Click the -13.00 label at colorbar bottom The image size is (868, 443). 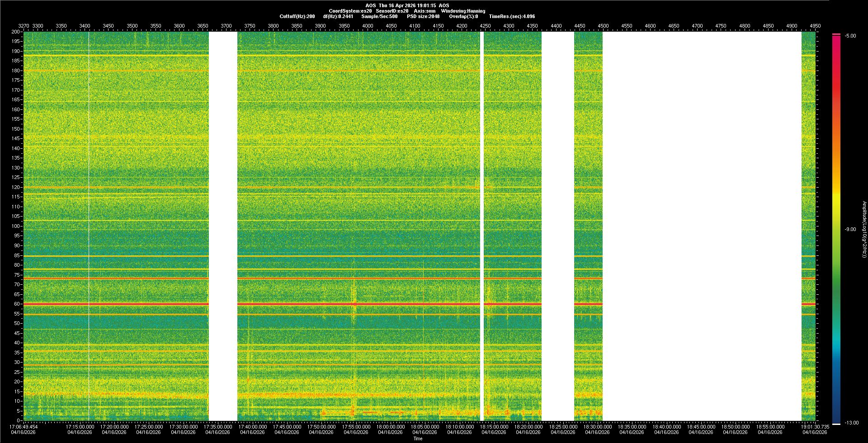[851, 423]
